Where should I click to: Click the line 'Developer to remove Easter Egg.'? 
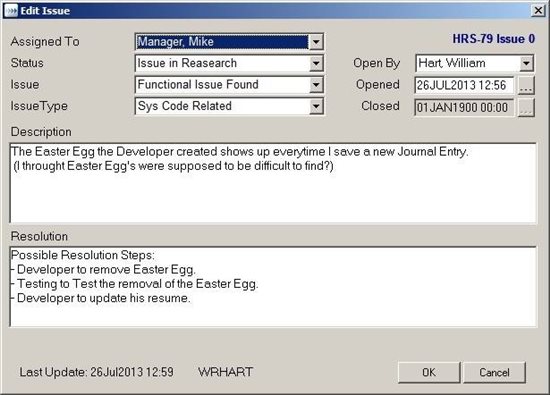[103, 269]
